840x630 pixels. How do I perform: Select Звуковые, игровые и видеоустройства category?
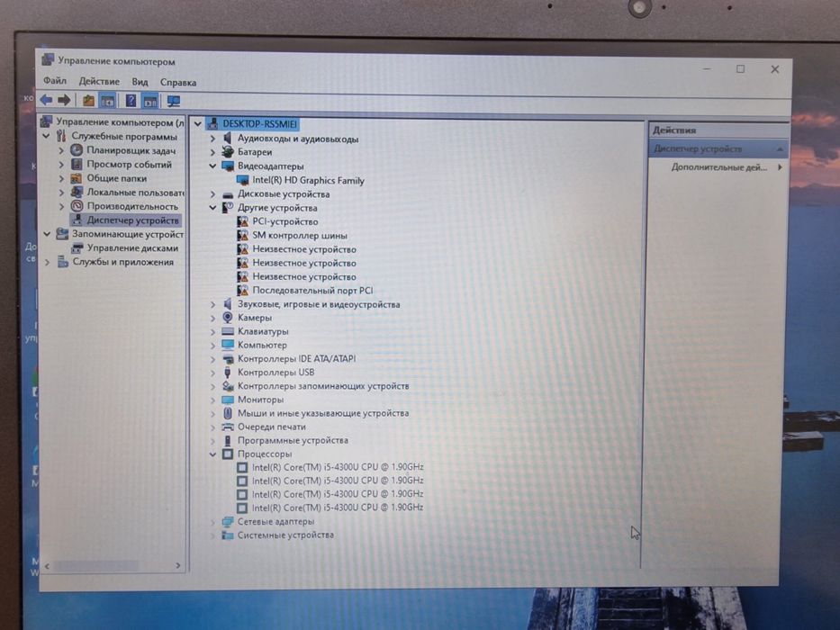[319, 304]
